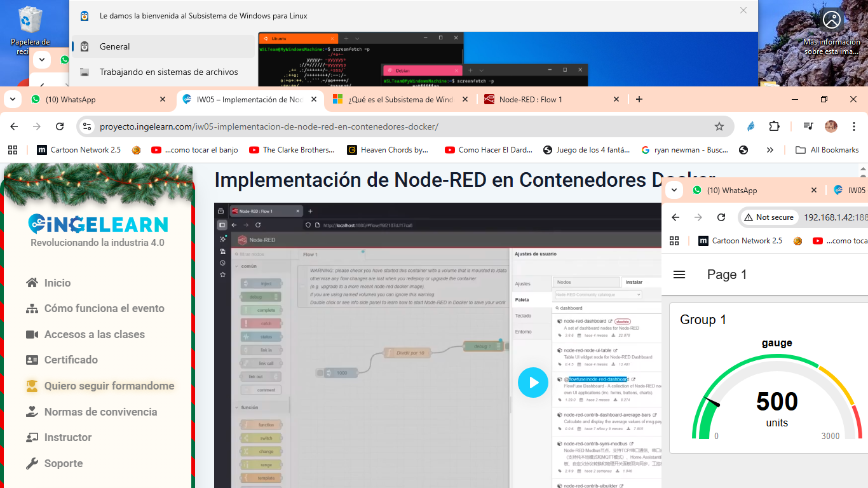Click the globe bookmark beside ryan newman
This screenshot has width=868, height=488.
coord(743,150)
